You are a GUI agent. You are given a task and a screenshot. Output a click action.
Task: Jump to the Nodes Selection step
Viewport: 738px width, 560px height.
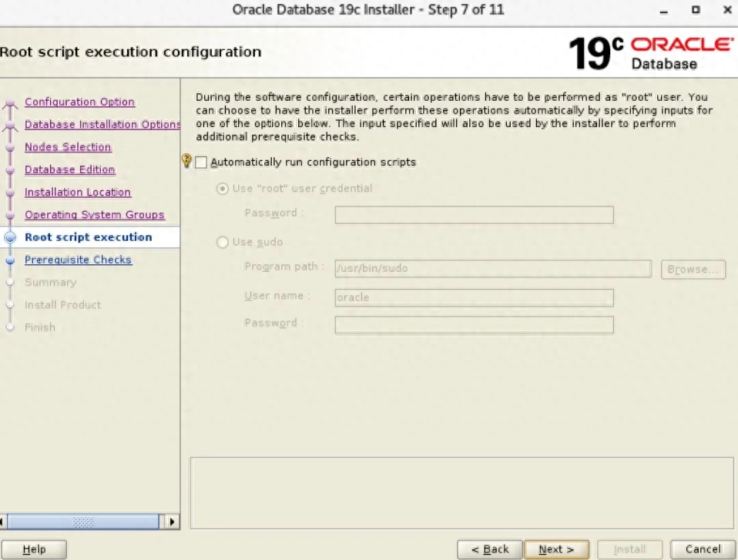[68, 147]
